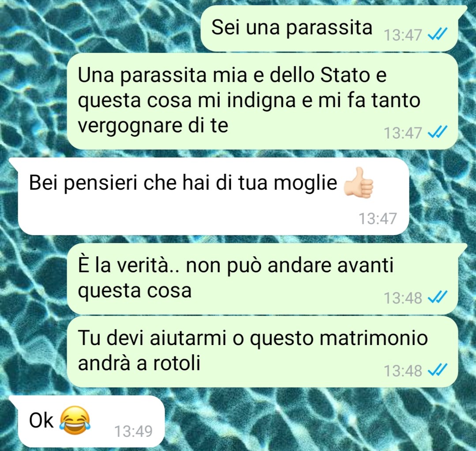The image size is (476, 451).
Task: Tap read ticks on 'andrà a rotoli' message
Action: click(x=438, y=370)
